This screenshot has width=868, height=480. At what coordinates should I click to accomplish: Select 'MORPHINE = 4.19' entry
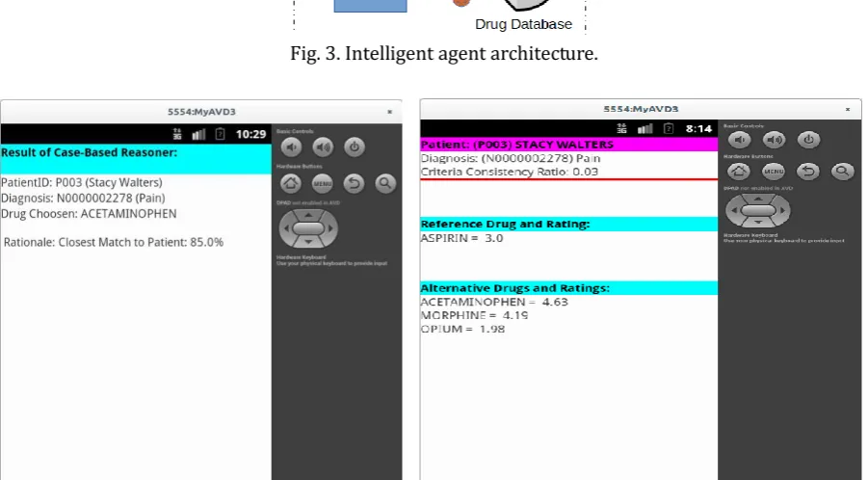coord(474,315)
